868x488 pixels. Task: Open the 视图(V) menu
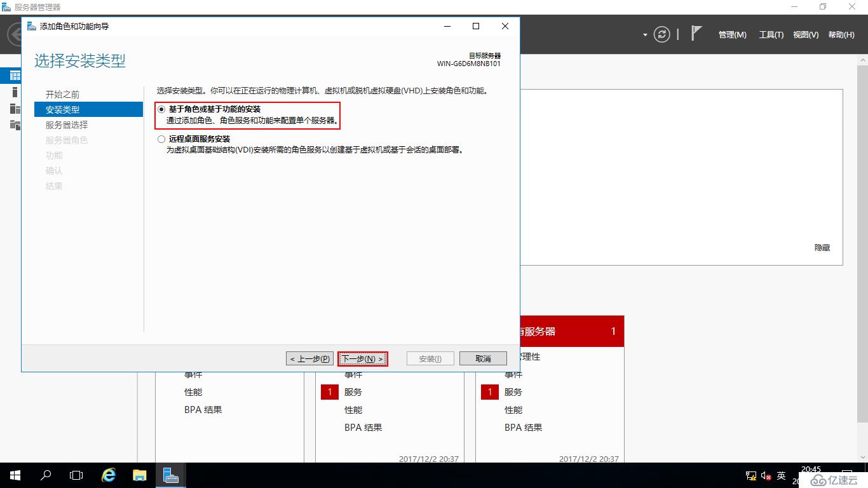coord(806,35)
